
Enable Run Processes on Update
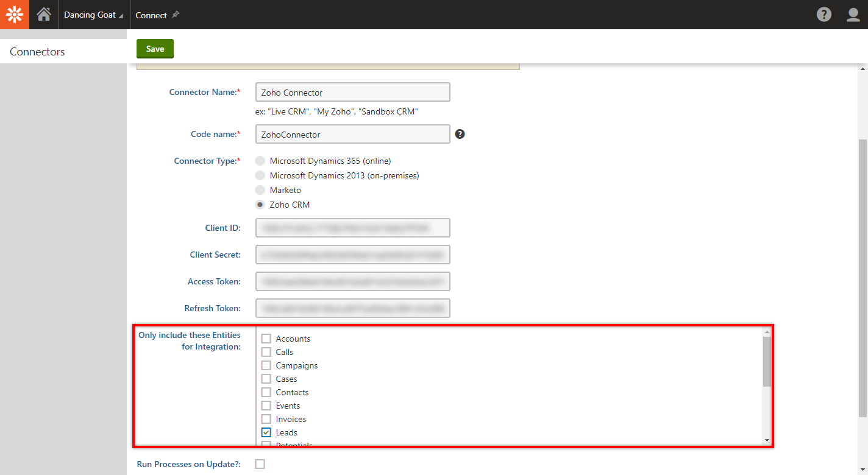260,464
